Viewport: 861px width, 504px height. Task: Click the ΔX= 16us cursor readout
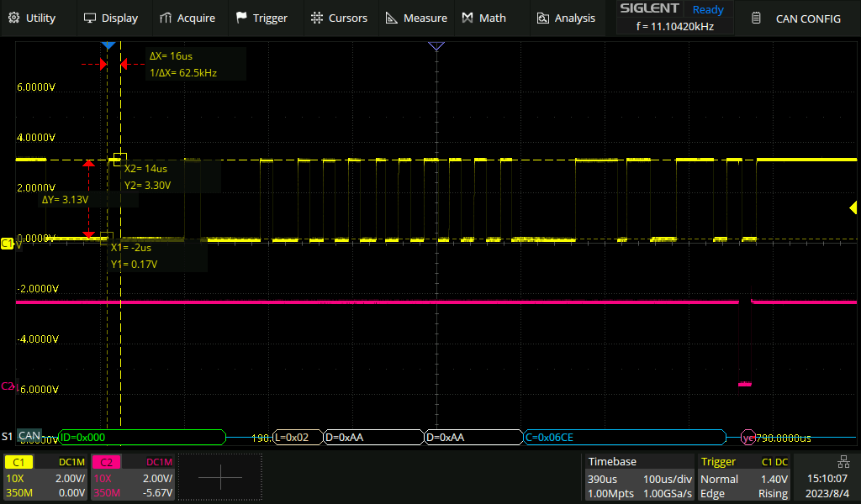click(x=171, y=56)
